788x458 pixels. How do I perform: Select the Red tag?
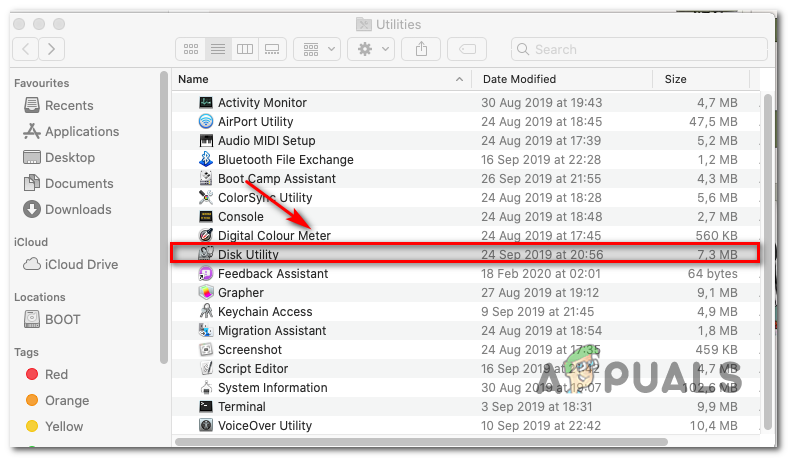47,375
